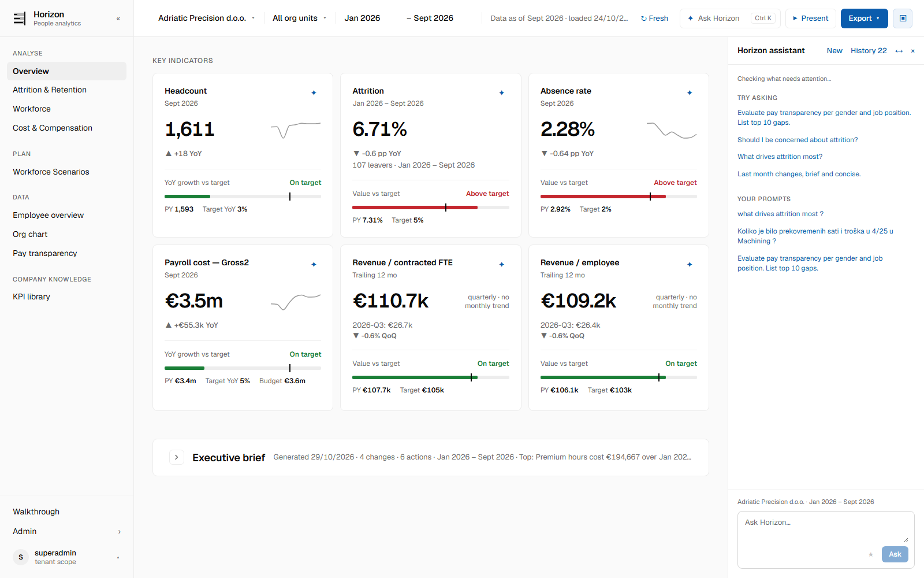The image size is (924, 578).
Task: Open AI insight sparkle on Absence rate card
Action: [x=690, y=92]
